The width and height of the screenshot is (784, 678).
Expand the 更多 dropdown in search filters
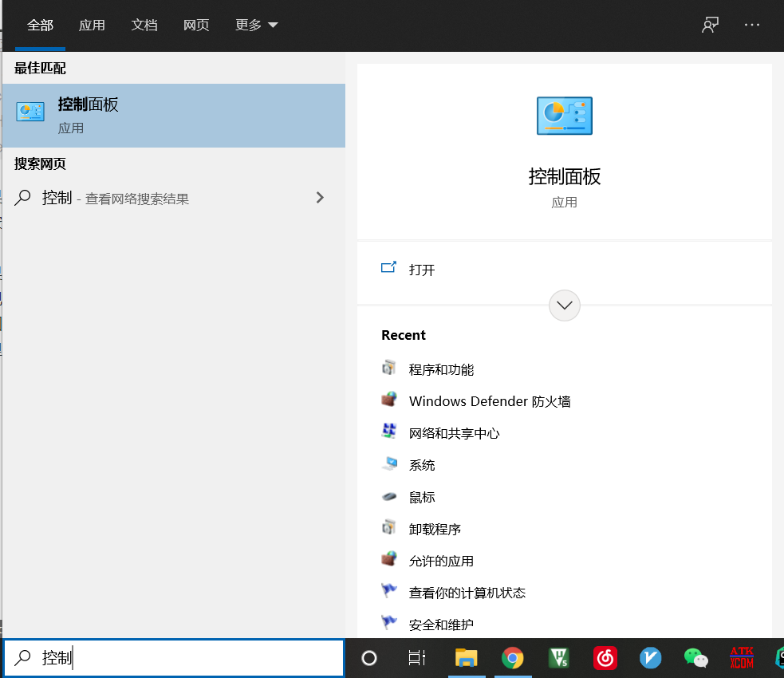(255, 25)
